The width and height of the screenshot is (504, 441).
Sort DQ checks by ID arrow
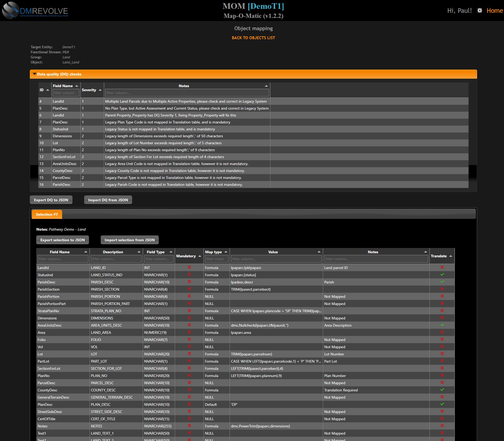[48, 90]
